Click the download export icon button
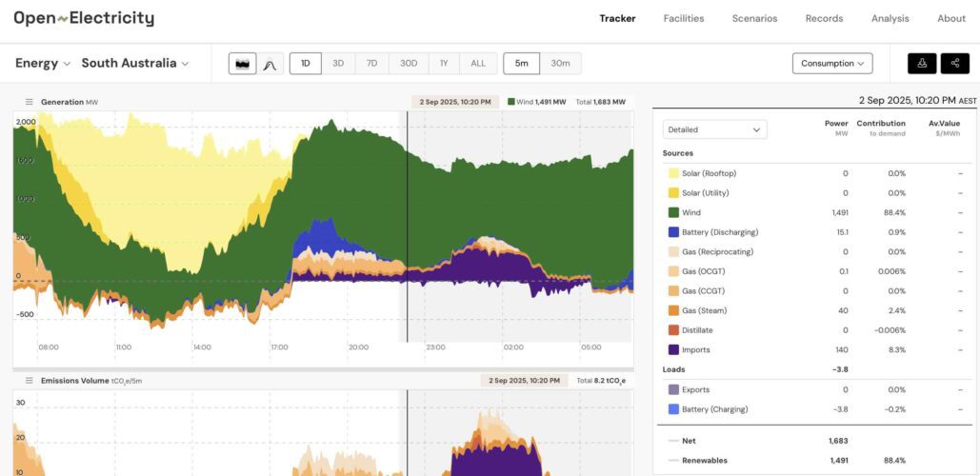This screenshot has height=476, width=980. tap(922, 64)
